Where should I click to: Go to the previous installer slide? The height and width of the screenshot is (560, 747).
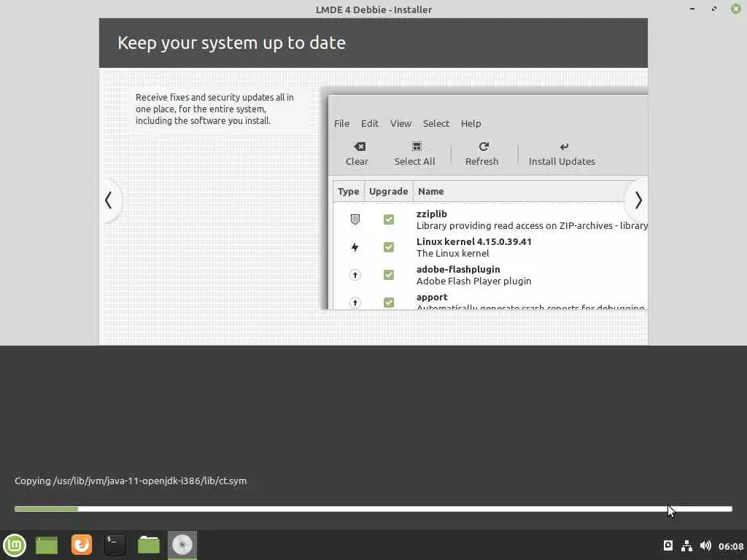109,200
